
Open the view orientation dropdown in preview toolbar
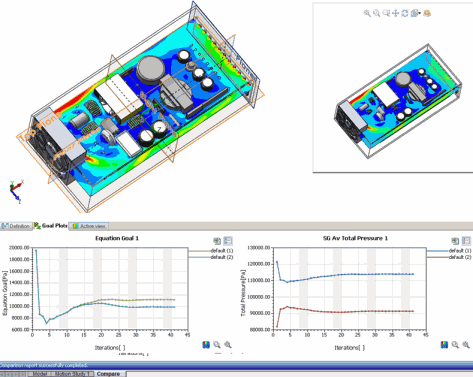point(415,13)
